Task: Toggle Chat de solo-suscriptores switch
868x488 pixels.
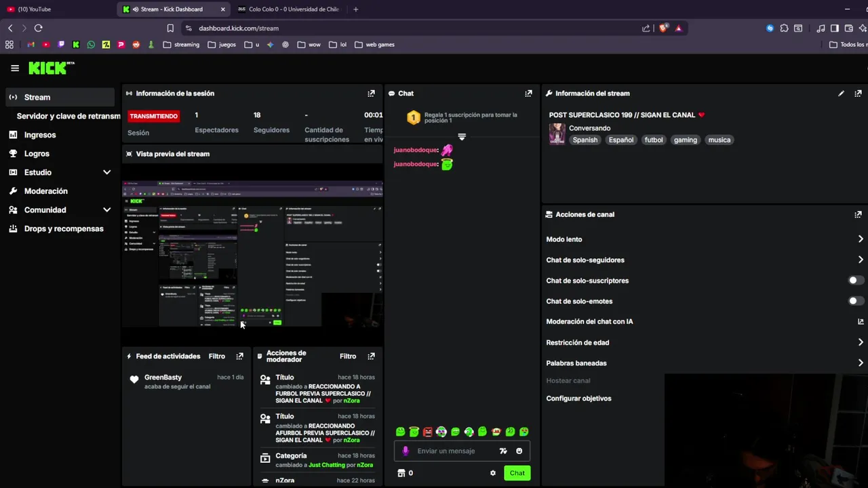Action: [856, 281]
